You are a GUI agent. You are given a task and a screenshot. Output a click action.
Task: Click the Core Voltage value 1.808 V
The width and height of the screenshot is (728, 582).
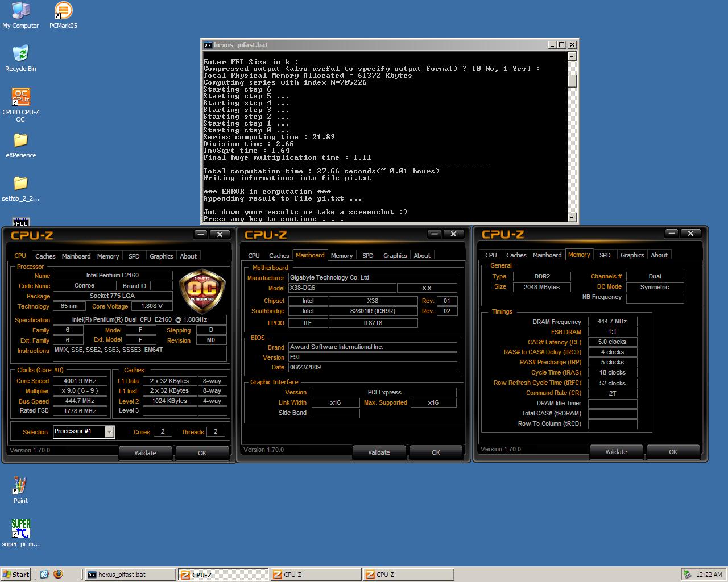152,306
